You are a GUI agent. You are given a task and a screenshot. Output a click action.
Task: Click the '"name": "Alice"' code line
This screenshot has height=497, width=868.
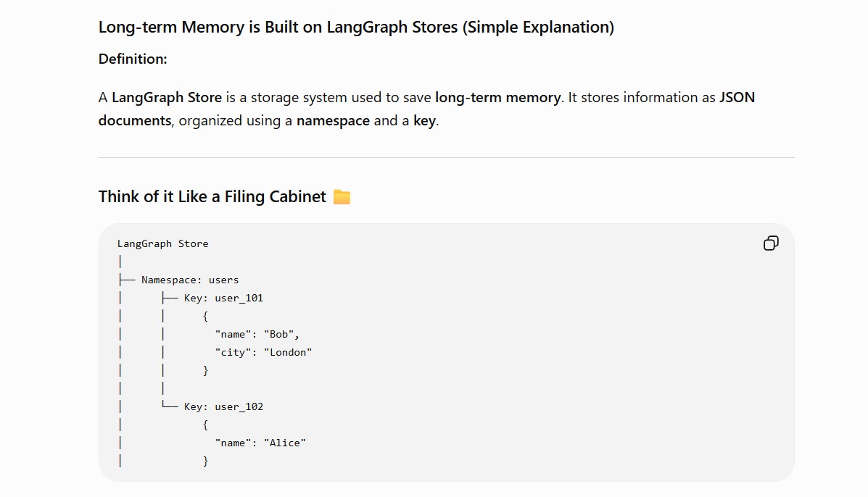260,443
